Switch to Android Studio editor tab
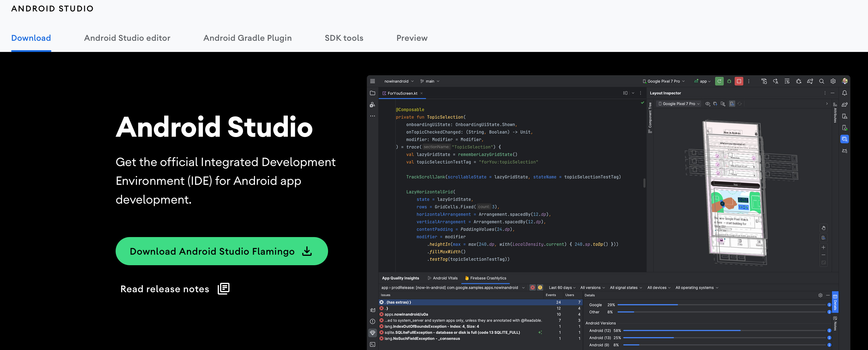Screen dimensions: 868x350 tap(127, 38)
